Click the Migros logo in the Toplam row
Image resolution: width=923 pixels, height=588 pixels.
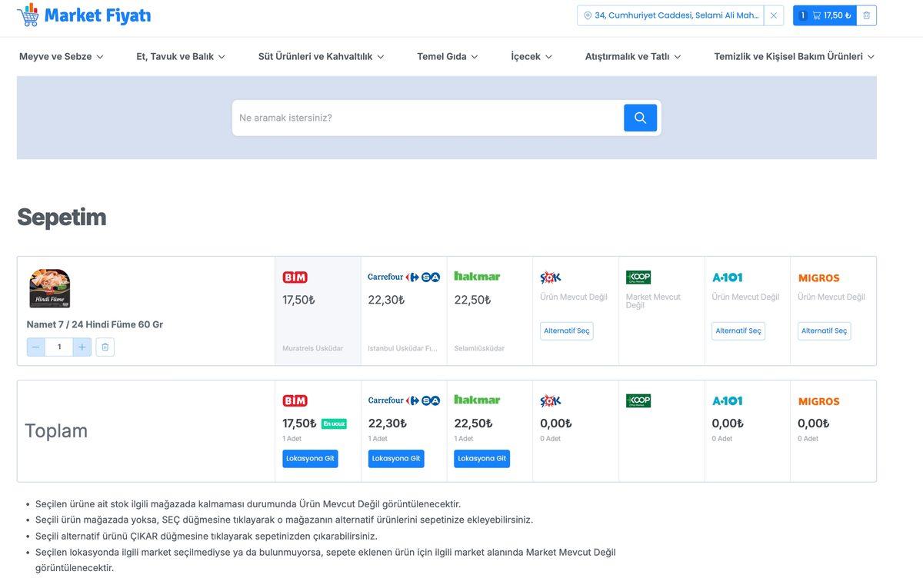click(x=818, y=400)
